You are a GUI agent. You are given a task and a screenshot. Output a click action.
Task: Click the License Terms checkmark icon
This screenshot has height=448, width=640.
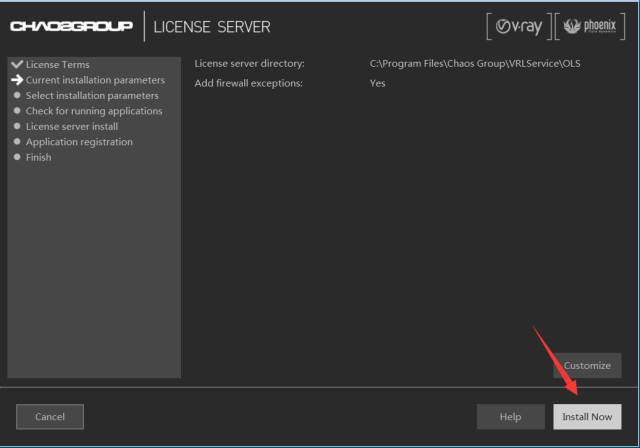coord(17,64)
